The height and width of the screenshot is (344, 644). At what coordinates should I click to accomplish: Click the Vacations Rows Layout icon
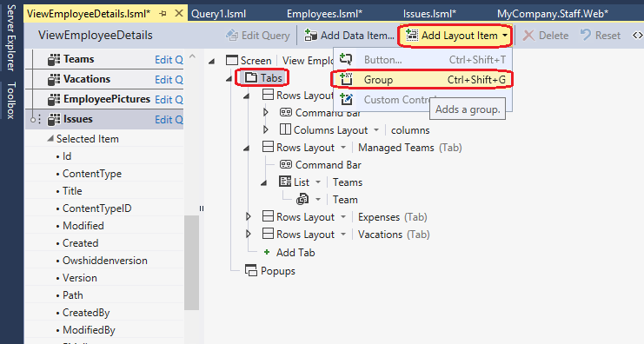tap(268, 234)
